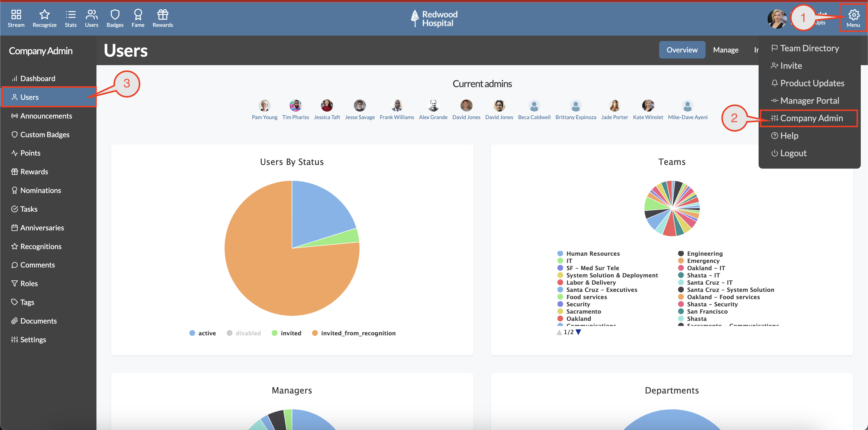
Task: Click the Teams pie chart
Action: (672, 208)
